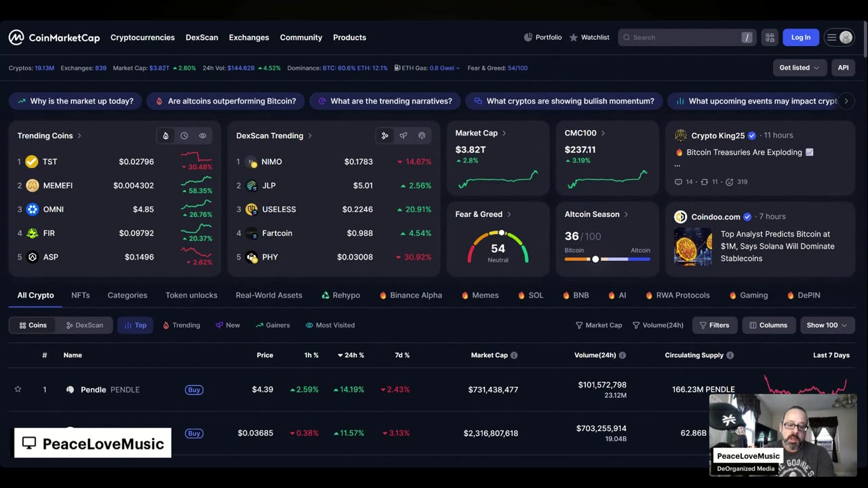Add Pendle to watchlist with star
The height and width of the screenshot is (488, 868).
pos(18,389)
